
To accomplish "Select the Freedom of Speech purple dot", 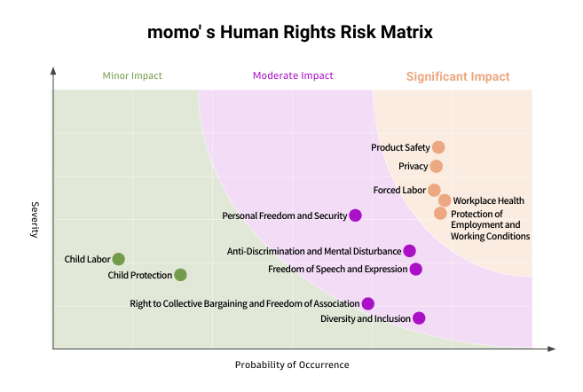I will point(415,269).
